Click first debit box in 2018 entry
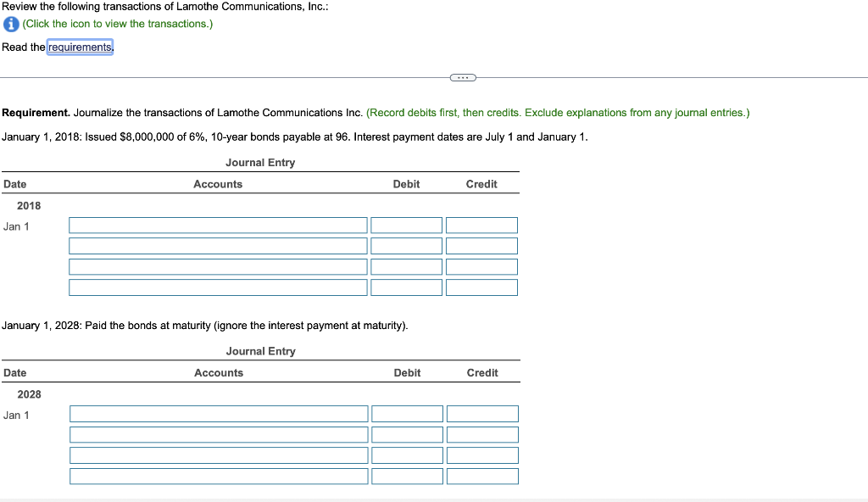Viewport: 868px width, 502px height. [406, 226]
